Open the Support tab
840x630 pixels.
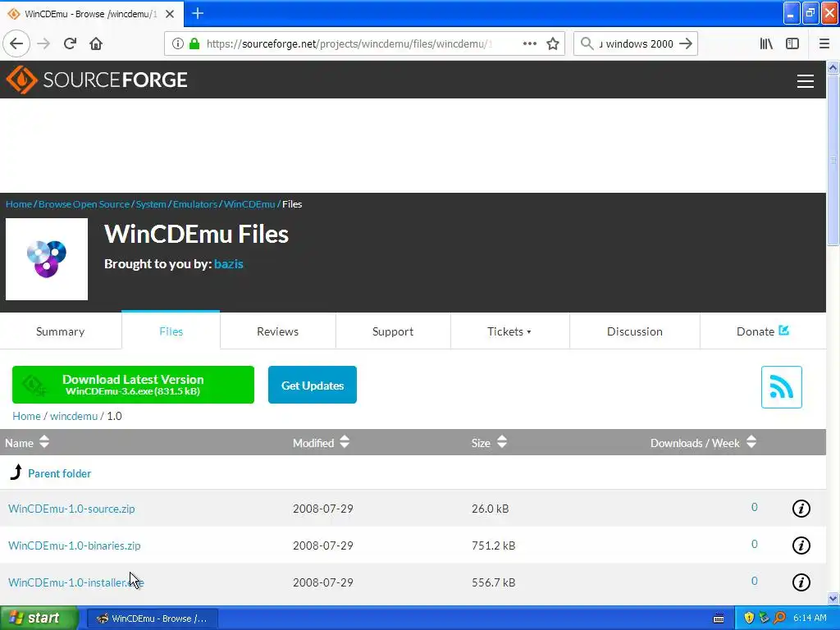(393, 331)
